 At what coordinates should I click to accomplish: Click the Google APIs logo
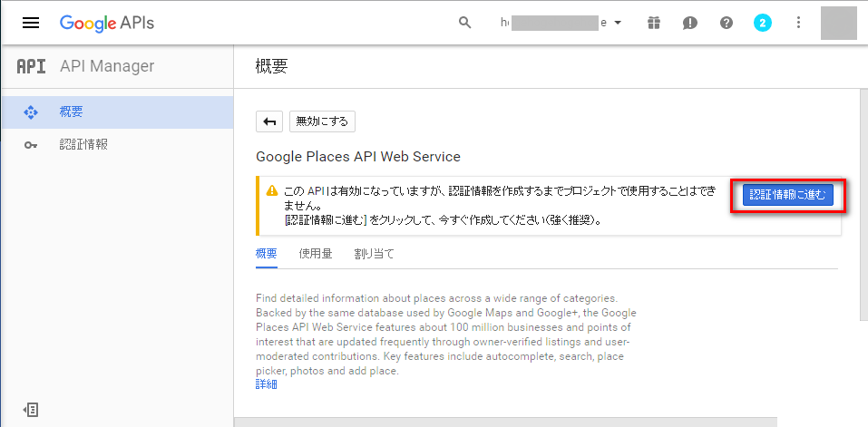[x=107, y=23]
